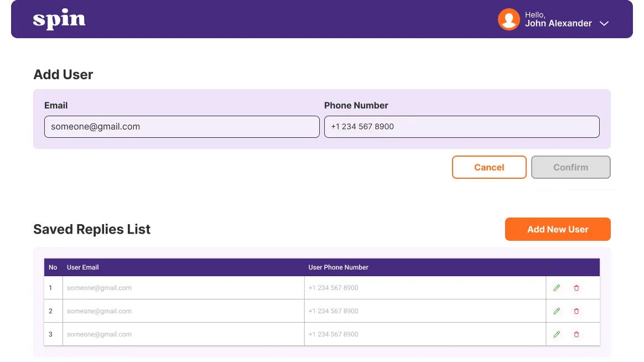Click the Add New User button
Image resolution: width=644 pixels, height=362 pixels.
pos(558,229)
